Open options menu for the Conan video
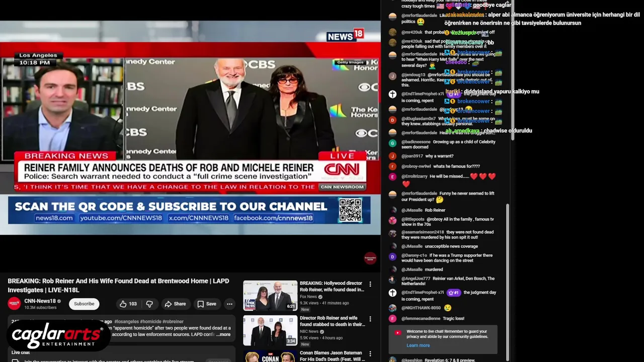Viewport: 644px width, 362px height. 370,353
